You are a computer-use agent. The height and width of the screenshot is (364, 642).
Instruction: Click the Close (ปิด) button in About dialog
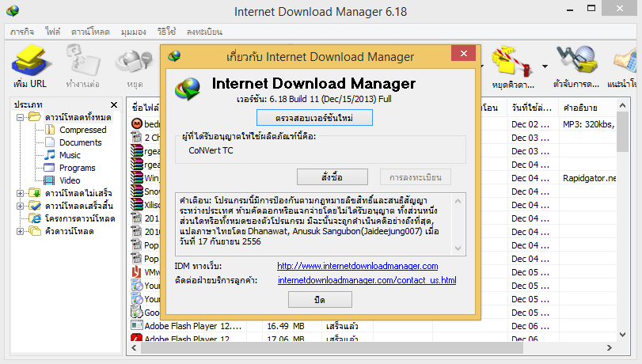click(x=320, y=299)
